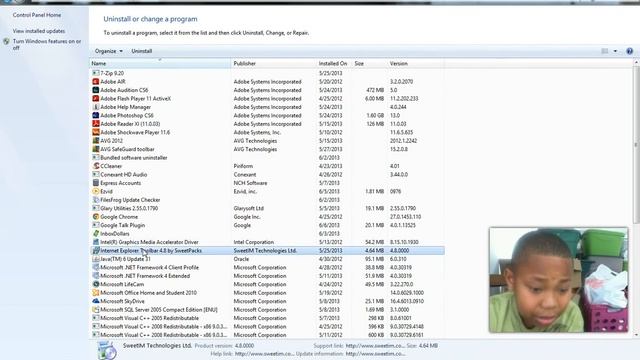The width and height of the screenshot is (640, 360).
Task: Click the Adobe Photoshop CS6 icon
Action: click(x=96, y=115)
